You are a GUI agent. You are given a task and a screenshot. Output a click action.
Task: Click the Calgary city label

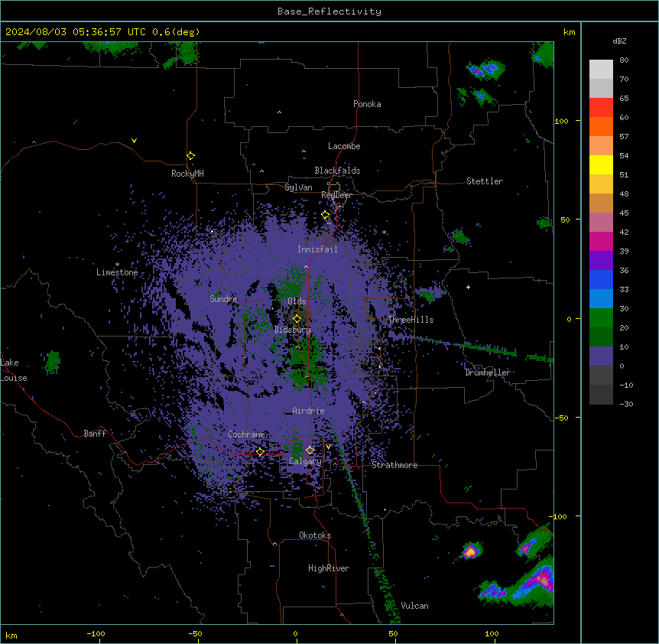[305, 461]
